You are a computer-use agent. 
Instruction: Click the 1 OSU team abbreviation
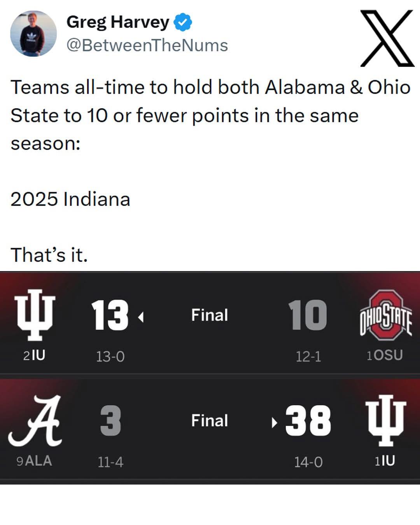coord(385,355)
